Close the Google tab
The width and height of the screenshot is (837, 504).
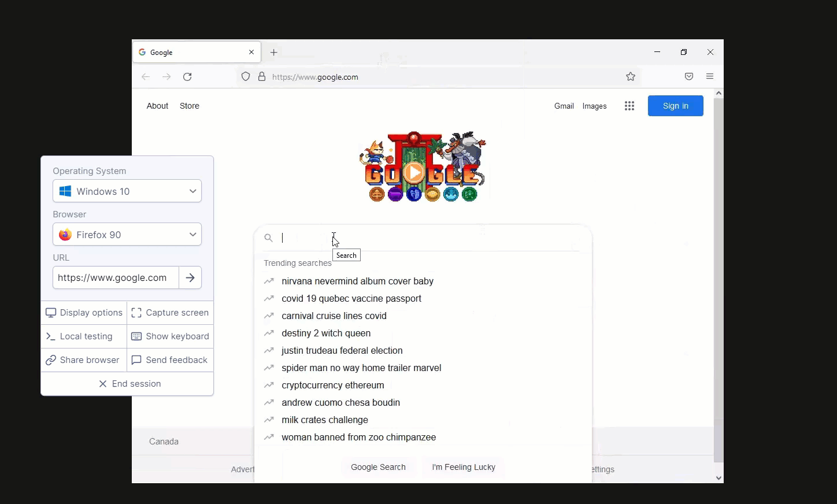251,52
